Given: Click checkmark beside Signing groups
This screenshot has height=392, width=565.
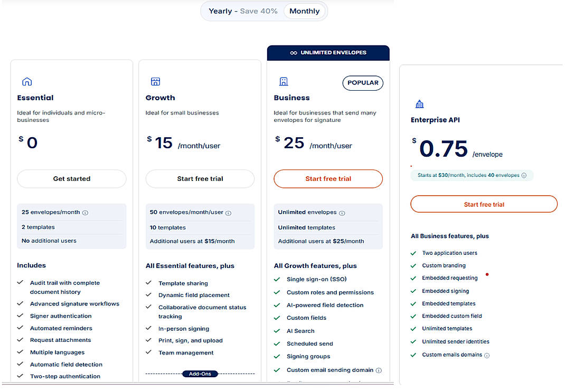Looking at the screenshot, I should point(277,356).
